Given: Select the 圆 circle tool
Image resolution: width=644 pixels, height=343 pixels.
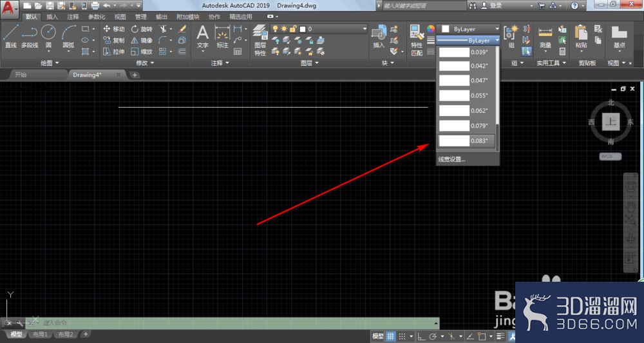Looking at the screenshot, I should 48,36.
